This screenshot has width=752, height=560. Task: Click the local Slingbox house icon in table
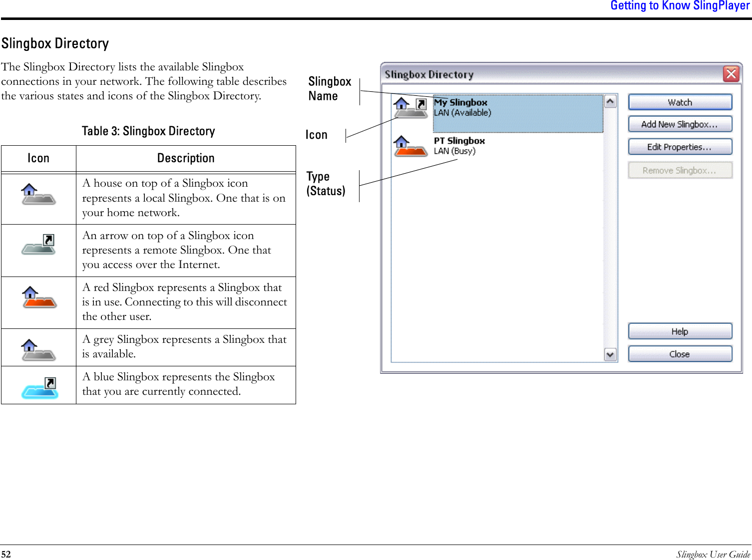coord(38,194)
